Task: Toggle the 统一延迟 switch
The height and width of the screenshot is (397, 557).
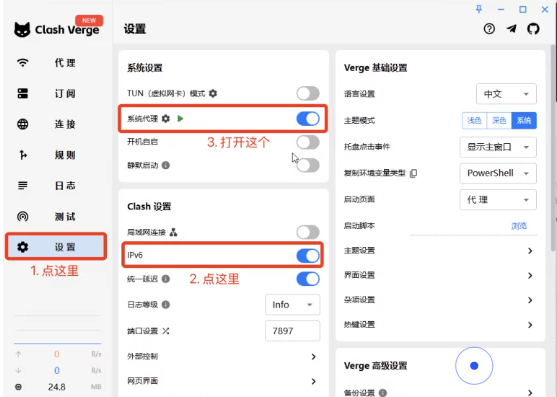Action: click(308, 279)
